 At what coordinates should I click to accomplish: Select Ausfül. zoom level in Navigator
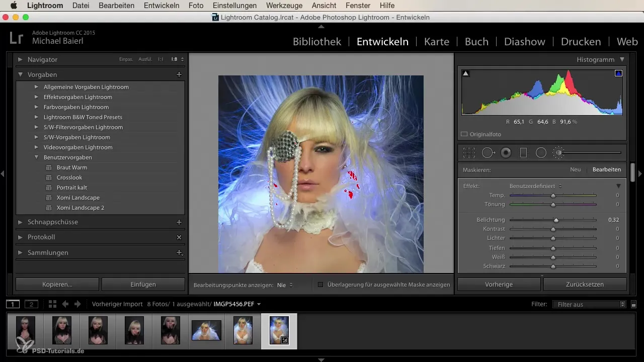coord(145,59)
